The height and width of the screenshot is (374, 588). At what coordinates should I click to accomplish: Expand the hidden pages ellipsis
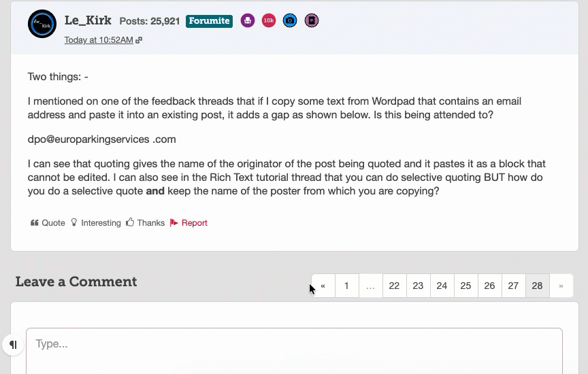370,286
